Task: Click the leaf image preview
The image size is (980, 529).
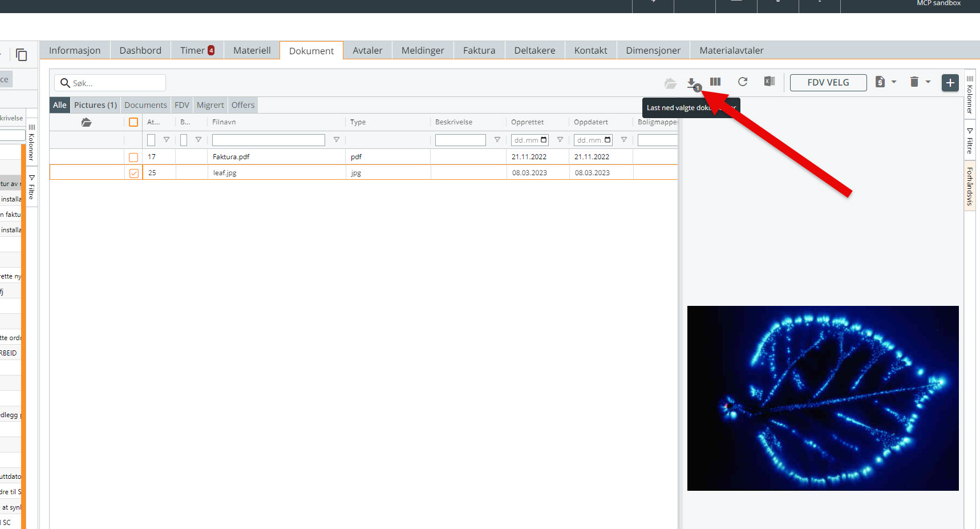Action: click(823, 398)
